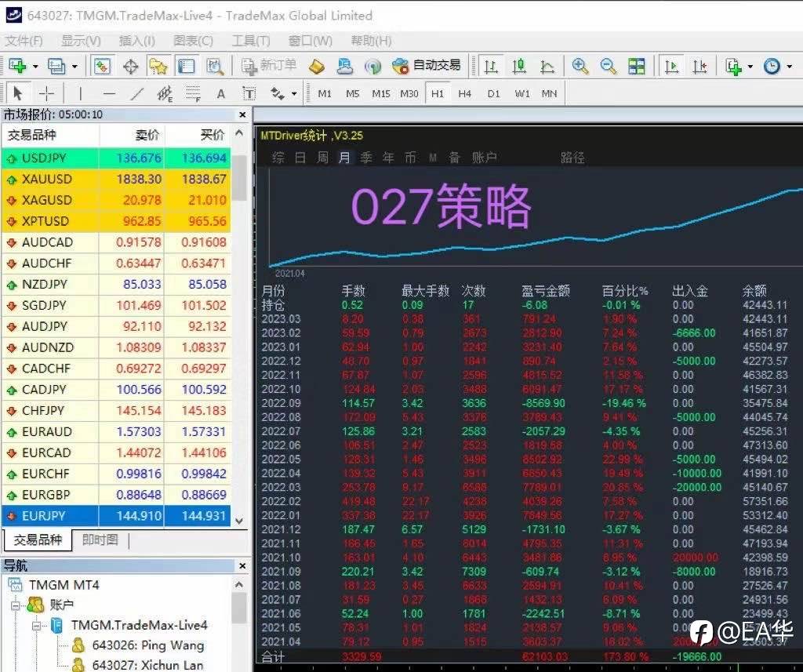
Task: Select the cursor arrow tool
Action: 18,94
